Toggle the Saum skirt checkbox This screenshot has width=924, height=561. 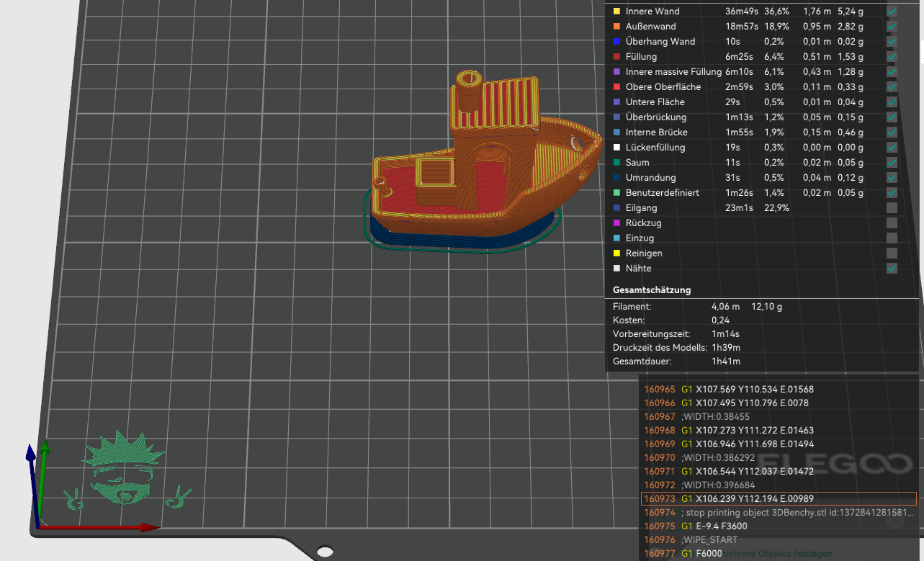pyautogui.click(x=892, y=163)
